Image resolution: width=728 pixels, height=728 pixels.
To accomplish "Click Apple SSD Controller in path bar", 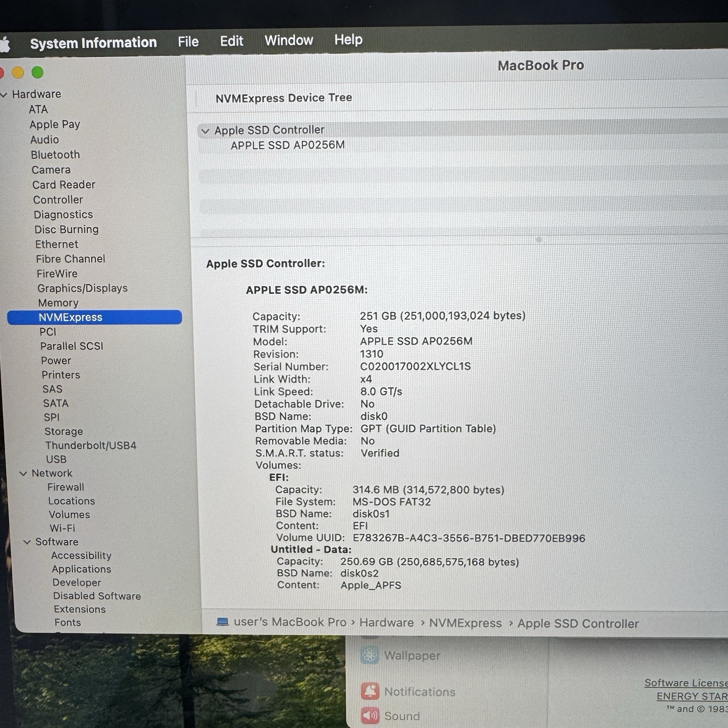I will 578,623.
